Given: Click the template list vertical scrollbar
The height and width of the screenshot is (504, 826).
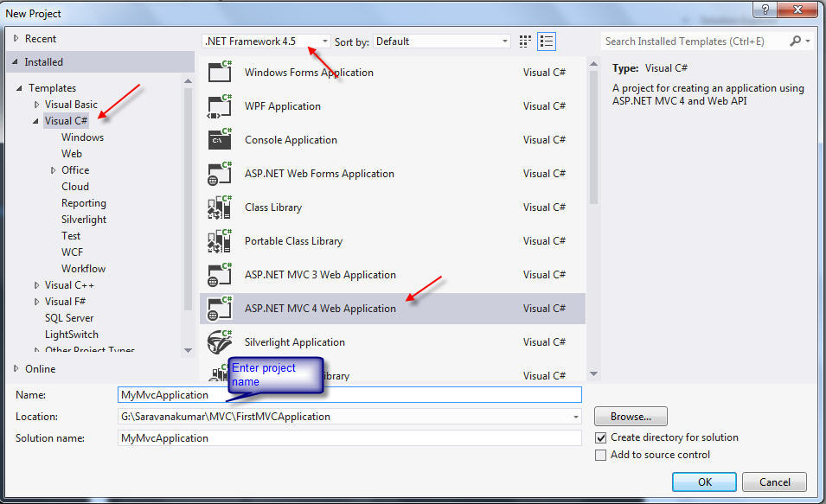Looking at the screenshot, I should [593, 137].
